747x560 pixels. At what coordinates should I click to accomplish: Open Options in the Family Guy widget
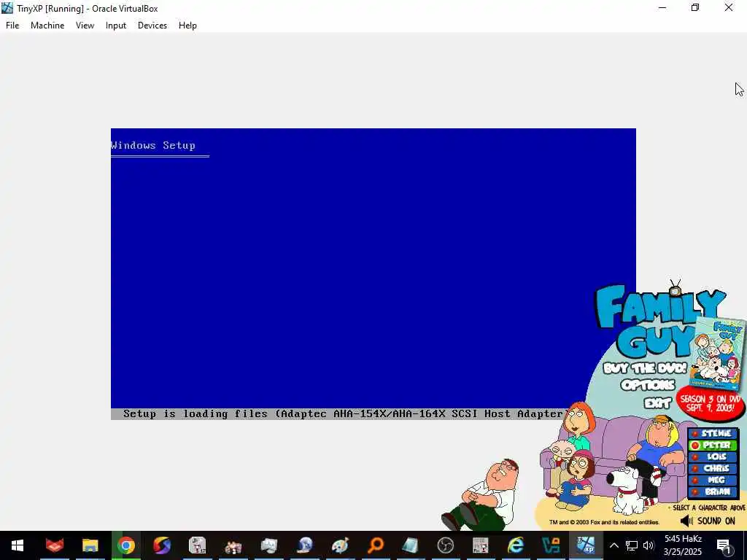point(648,385)
